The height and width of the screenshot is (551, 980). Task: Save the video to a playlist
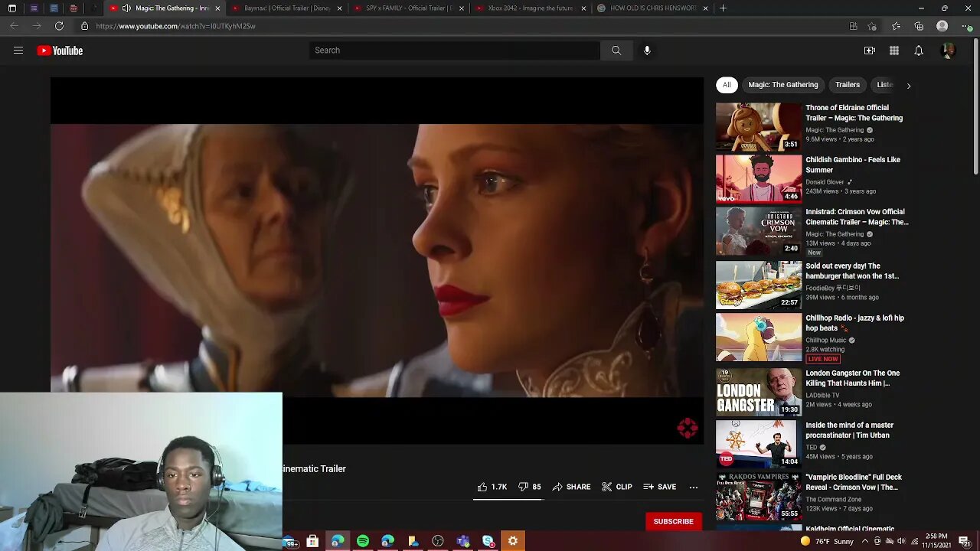[660, 487]
